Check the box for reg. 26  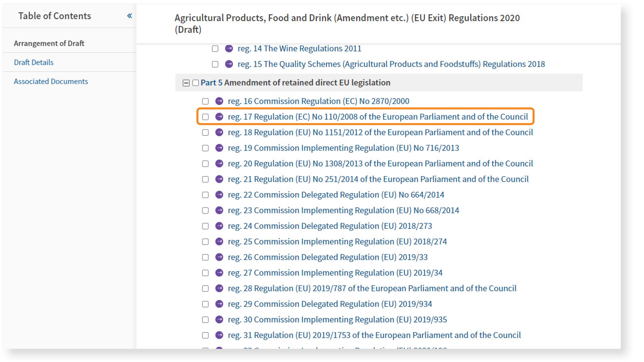tap(205, 258)
